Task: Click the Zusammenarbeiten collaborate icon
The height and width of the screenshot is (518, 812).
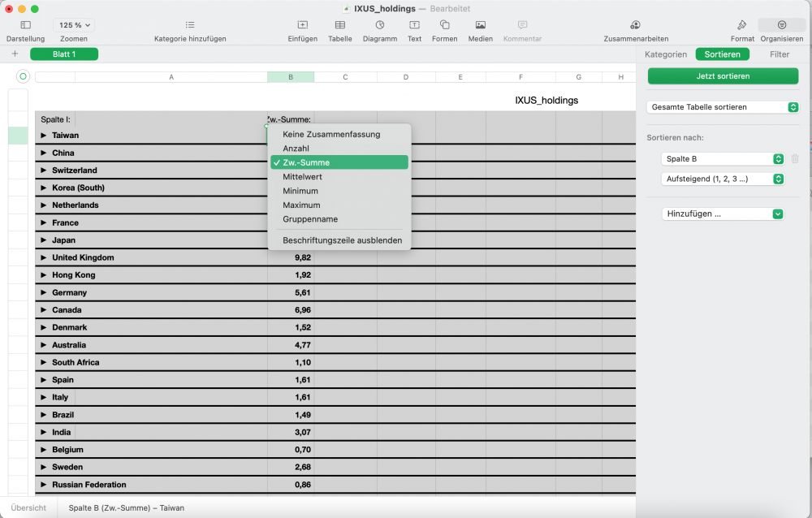Action: [x=636, y=25]
